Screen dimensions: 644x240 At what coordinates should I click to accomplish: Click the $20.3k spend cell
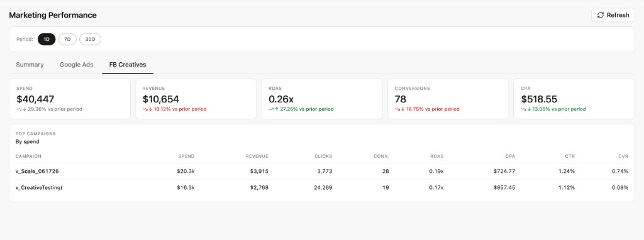186,171
